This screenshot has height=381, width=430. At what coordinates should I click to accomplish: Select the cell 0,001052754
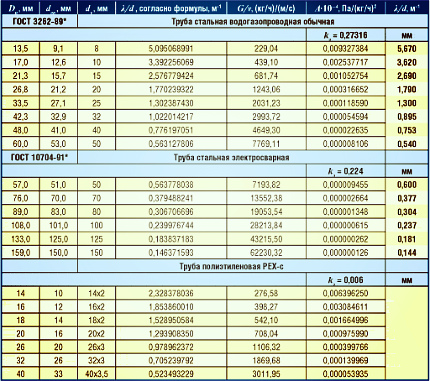pyautogui.click(x=346, y=76)
